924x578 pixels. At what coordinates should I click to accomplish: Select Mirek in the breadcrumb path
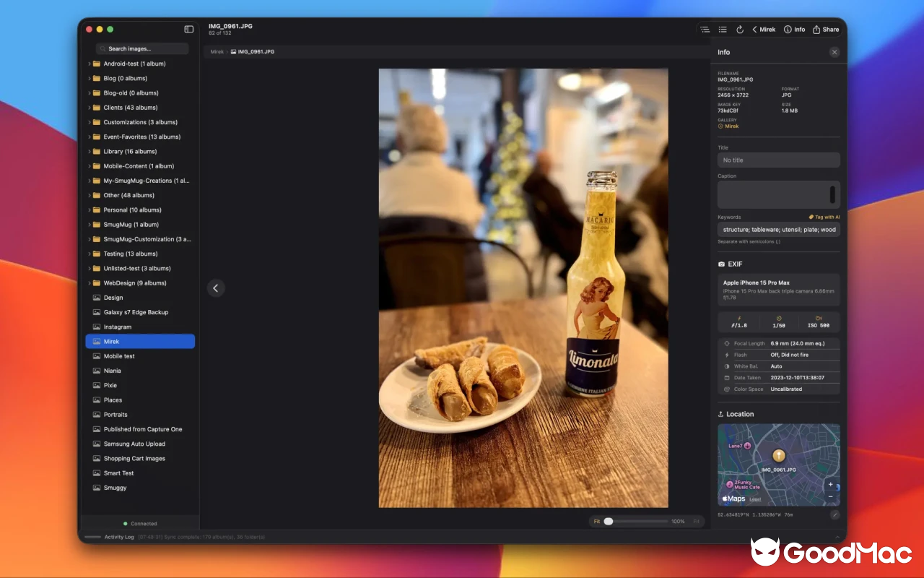click(x=217, y=51)
